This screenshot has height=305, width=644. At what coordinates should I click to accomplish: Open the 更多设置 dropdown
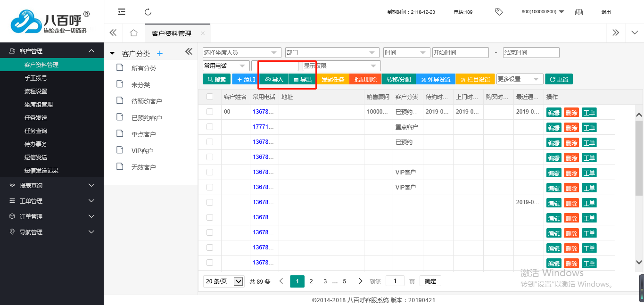click(x=520, y=79)
